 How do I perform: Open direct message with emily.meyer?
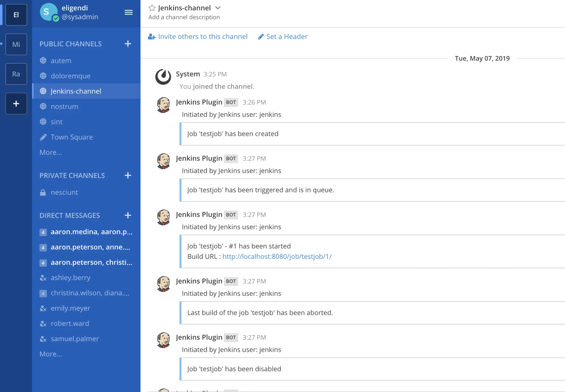pyautogui.click(x=86, y=308)
